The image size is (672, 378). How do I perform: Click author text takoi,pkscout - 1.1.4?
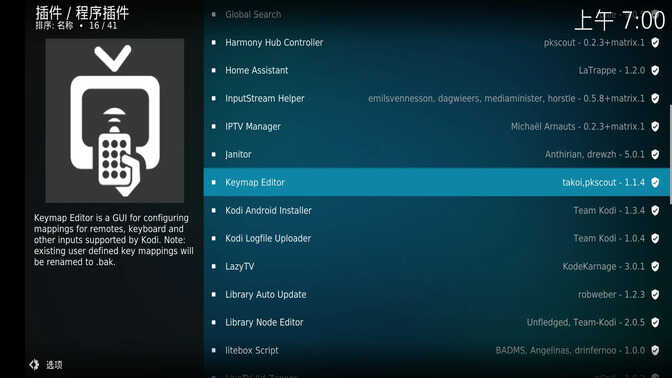click(603, 183)
